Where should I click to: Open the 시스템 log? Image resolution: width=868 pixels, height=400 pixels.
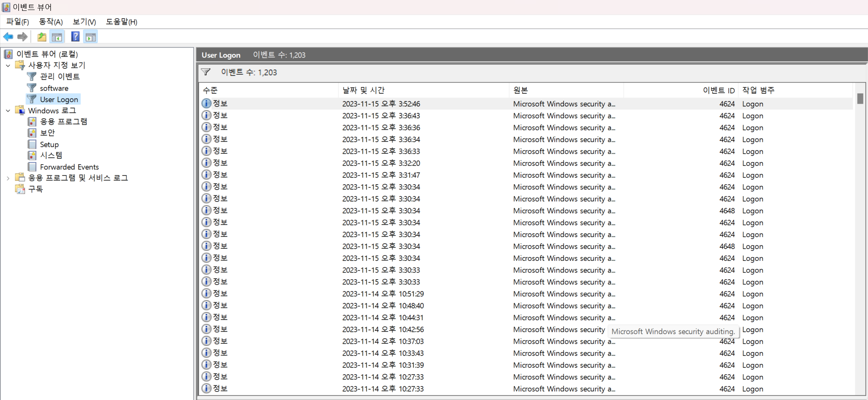click(51, 155)
